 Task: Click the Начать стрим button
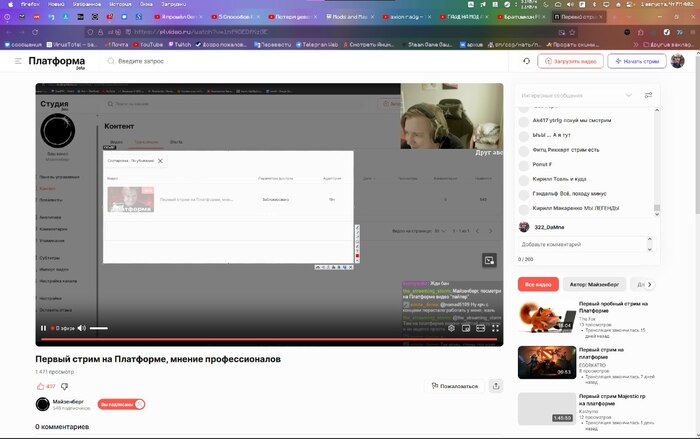pyautogui.click(x=637, y=61)
